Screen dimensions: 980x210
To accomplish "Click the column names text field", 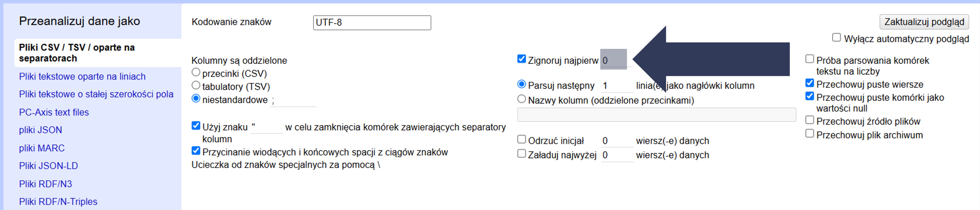I will pyautogui.click(x=656, y=115).
